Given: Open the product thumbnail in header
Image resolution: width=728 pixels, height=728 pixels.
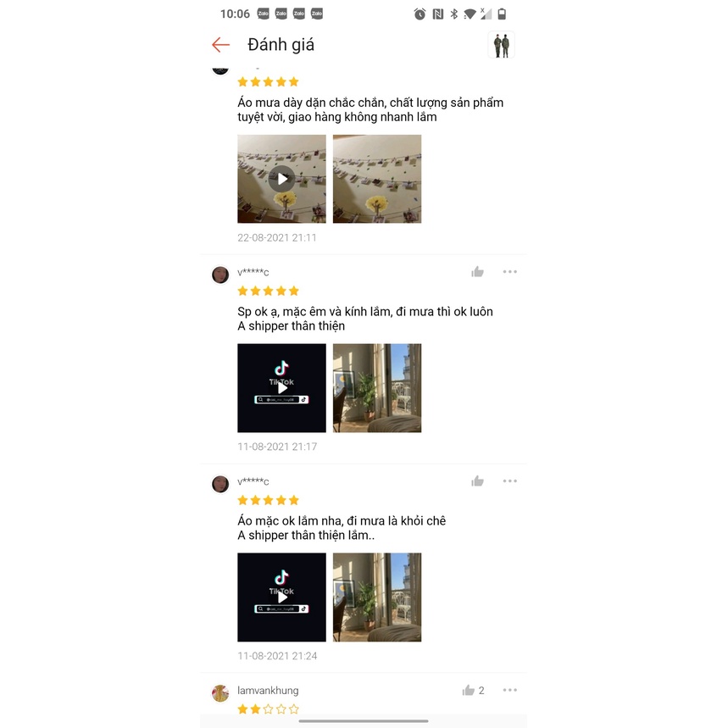Looking at the screenshot, I should point(502,45).
